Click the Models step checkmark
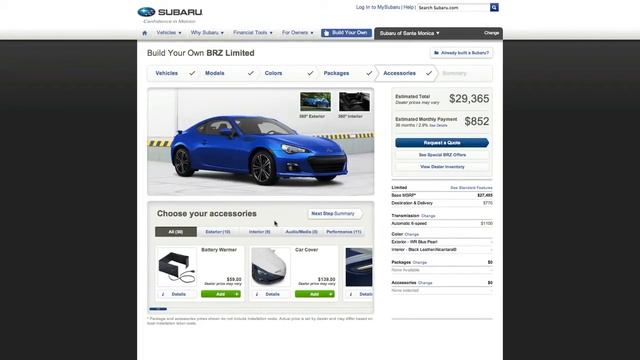 (x=251, y=73)
